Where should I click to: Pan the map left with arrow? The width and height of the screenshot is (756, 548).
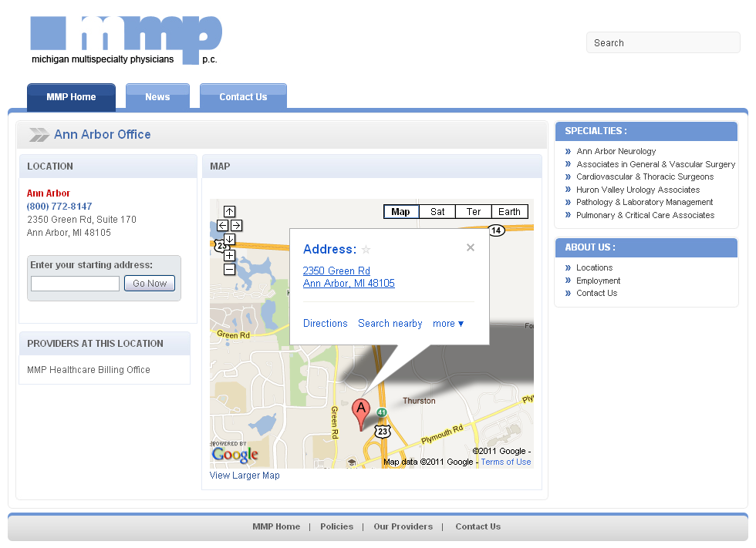pos(222,225)
